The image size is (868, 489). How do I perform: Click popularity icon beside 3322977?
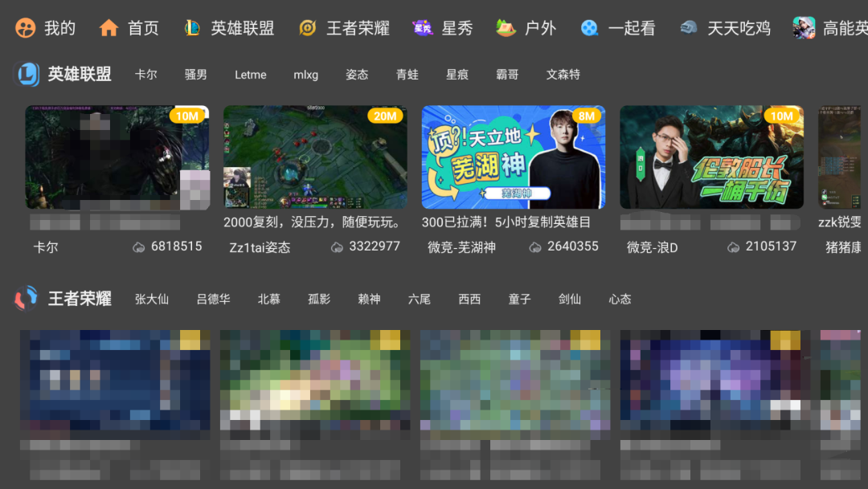click(x=337, y=247)
